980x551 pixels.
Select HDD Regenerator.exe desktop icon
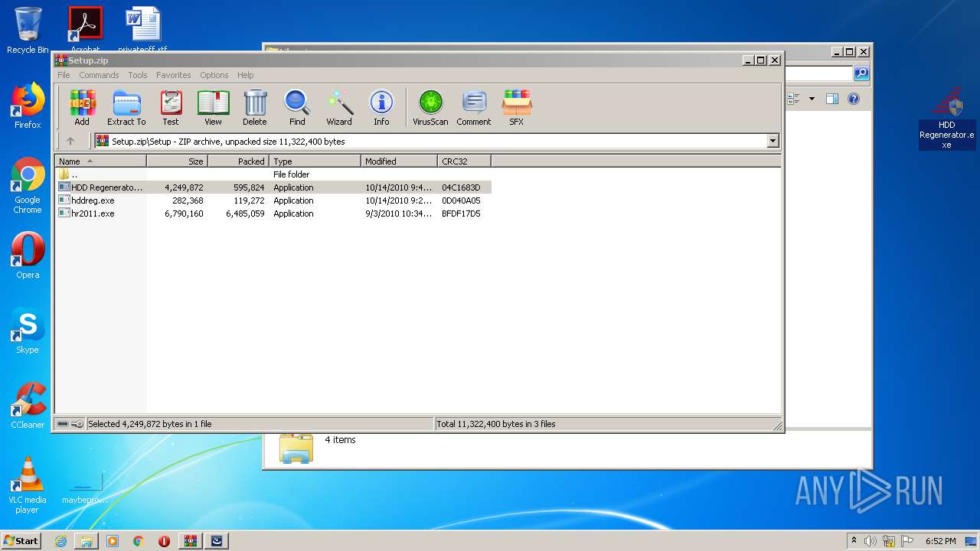tap(947, 119)
